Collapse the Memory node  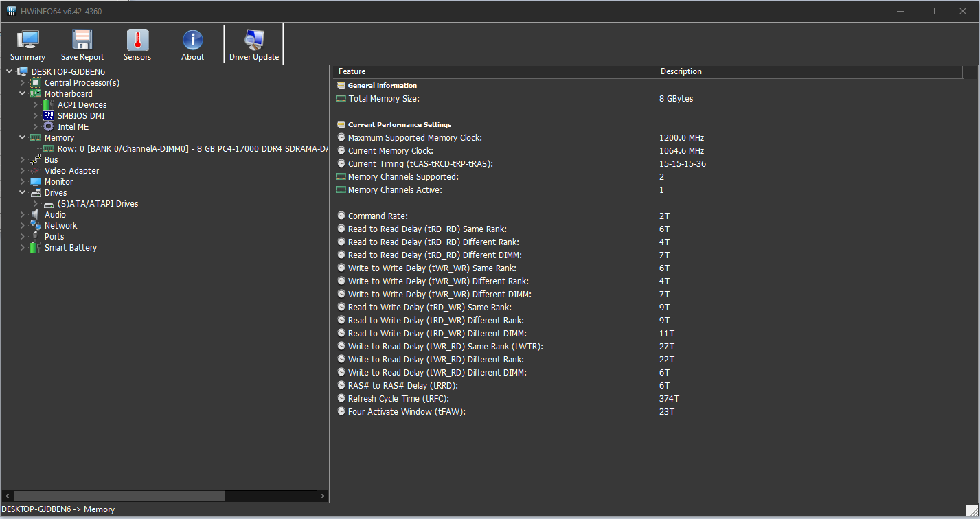22,137
